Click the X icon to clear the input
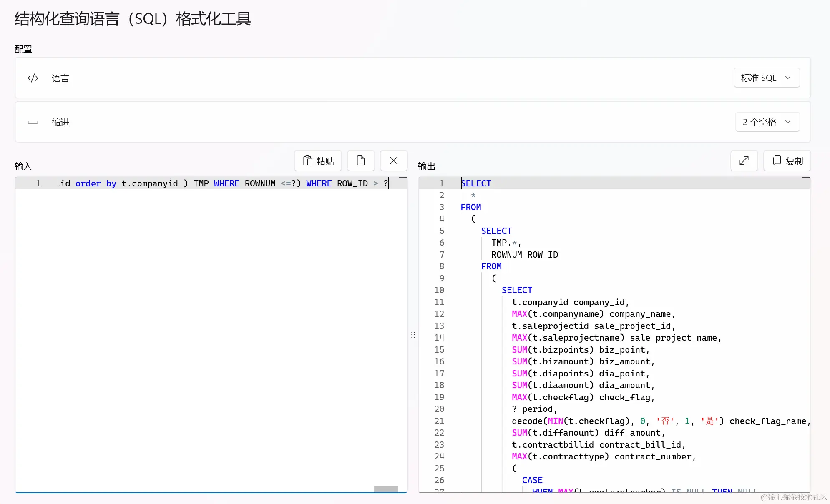Viewport: 830px width, 504px height. point(393,160)
